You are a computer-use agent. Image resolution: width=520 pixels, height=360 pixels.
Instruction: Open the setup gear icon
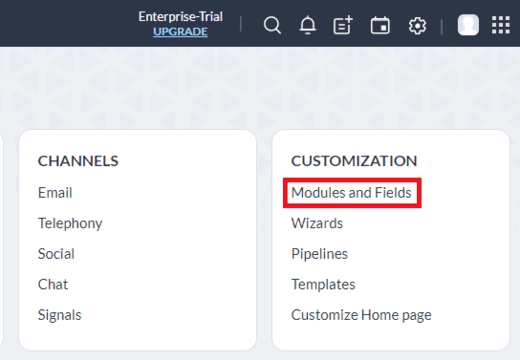coord(417,26)
